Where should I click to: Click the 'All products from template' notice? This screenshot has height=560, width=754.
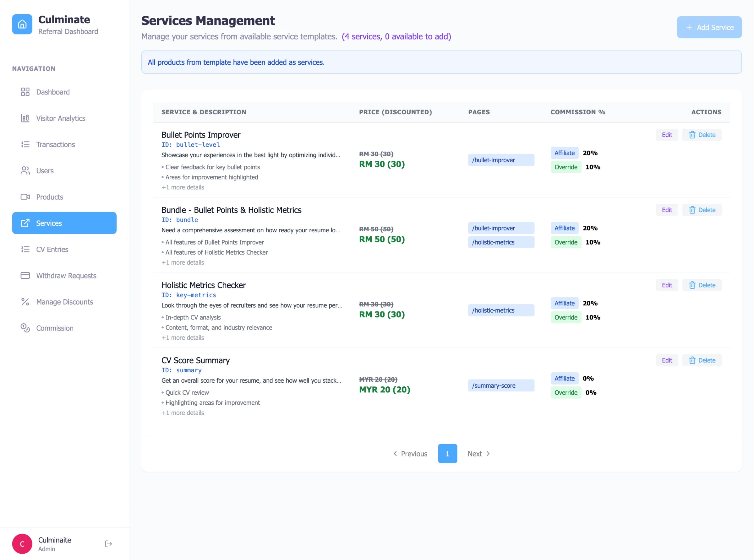pos(441,62)
